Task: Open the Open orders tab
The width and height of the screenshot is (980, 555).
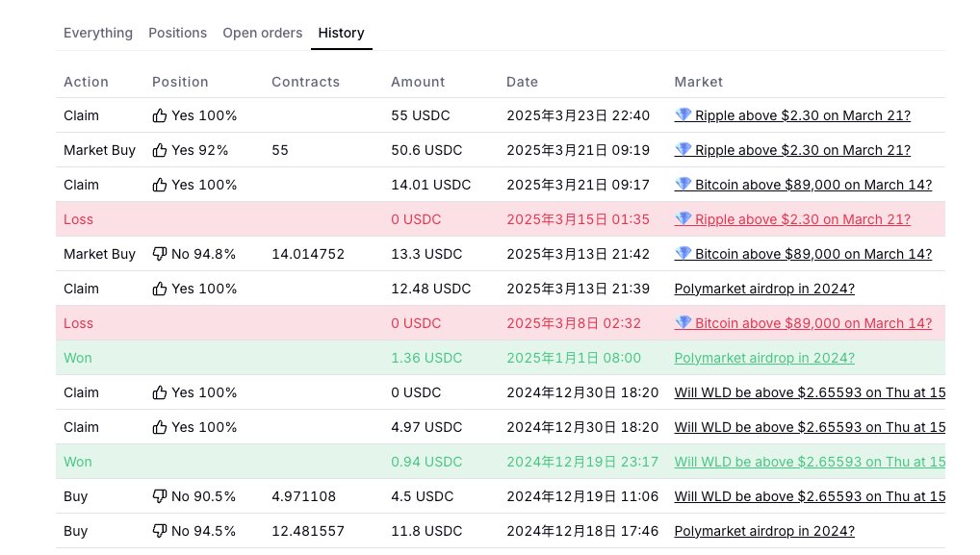Action: [263, 33]
